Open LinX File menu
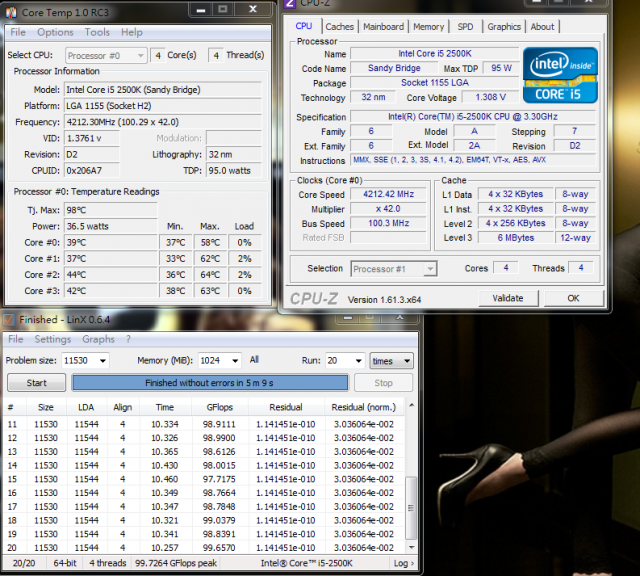The width and height of the screenshot is (640, 576). 16,339
